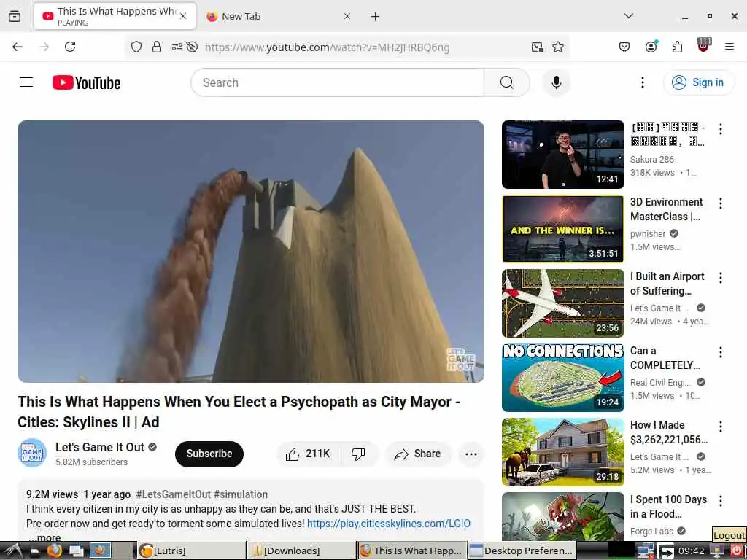Open options for Can a COMPLETELY video

(x=720, y=352)
